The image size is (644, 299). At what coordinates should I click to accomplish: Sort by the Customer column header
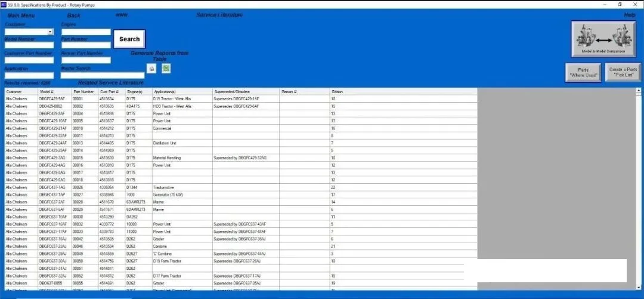tap(21, 92)
